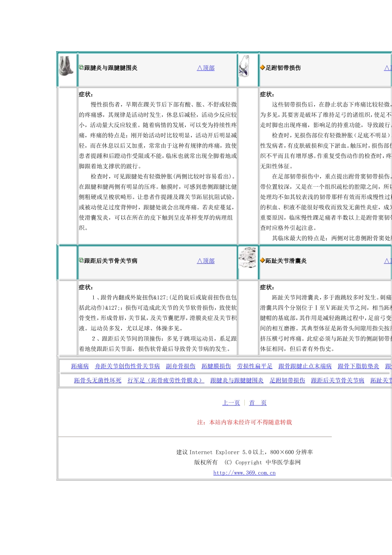The image size is (392, 555).
Task: Open the 跖痛病 link
Action: point(80,366)
